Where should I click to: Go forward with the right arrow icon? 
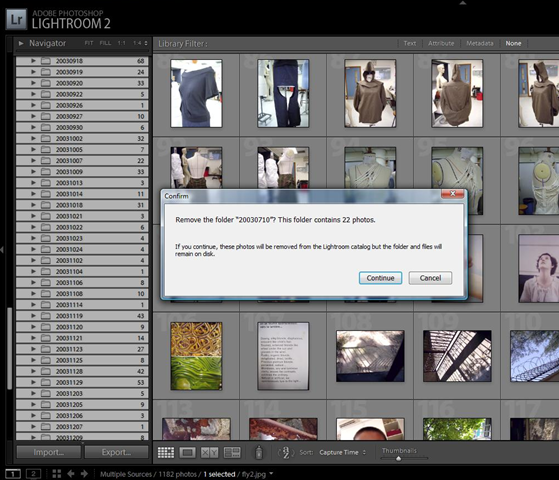point(84,474)
